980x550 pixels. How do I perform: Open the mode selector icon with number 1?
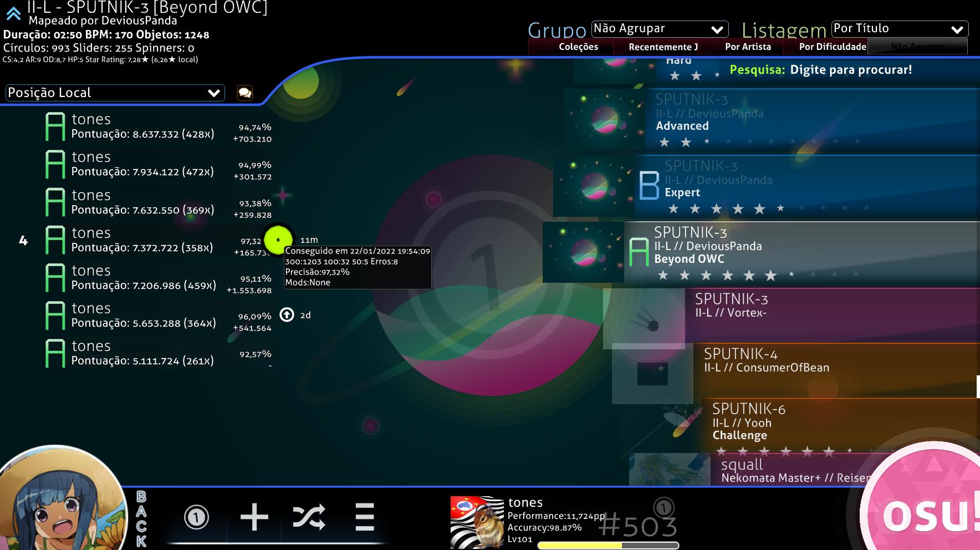click(x=196, y=517)
